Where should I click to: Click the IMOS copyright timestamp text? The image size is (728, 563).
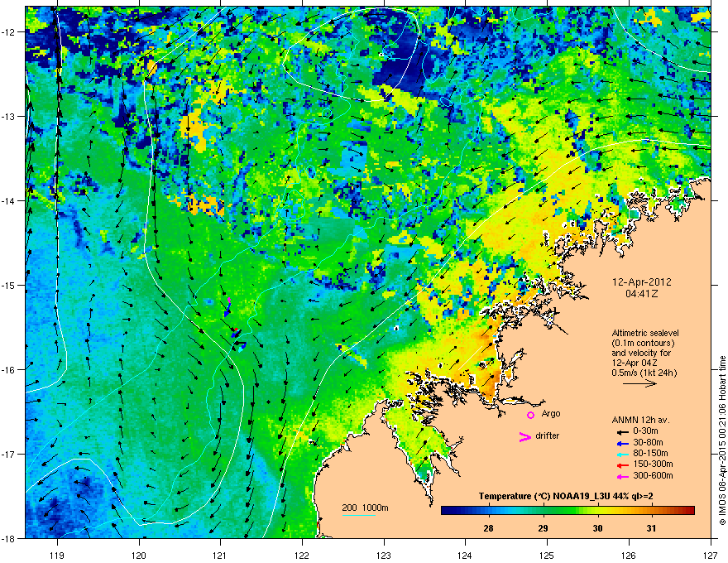point(722,440)
